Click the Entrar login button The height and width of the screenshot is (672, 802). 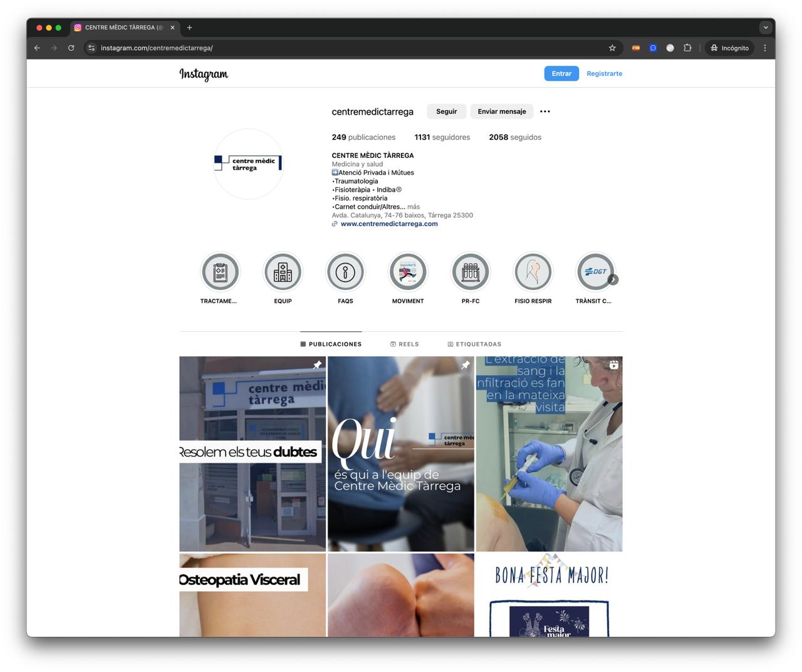pos(561,73)
